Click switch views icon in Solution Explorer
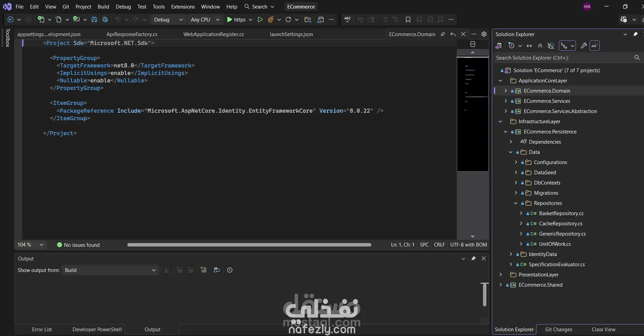This screenshot has width=644, height=336. coord(498,46)
